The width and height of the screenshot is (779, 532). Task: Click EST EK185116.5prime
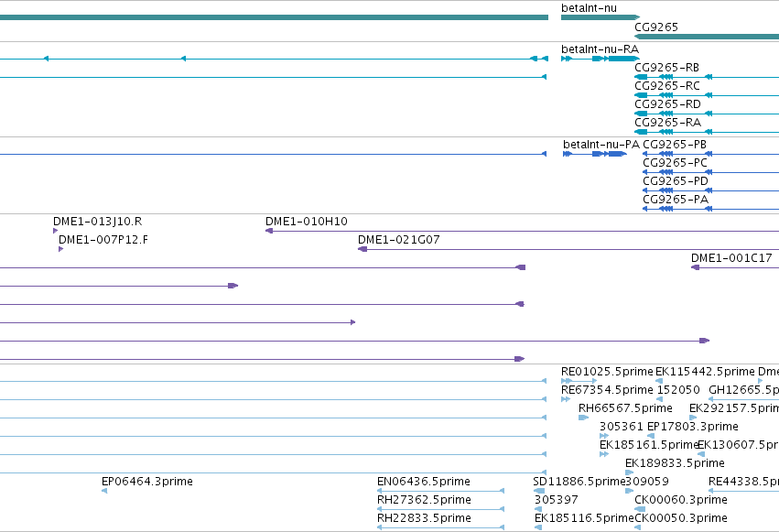click(x=584, y=518)
